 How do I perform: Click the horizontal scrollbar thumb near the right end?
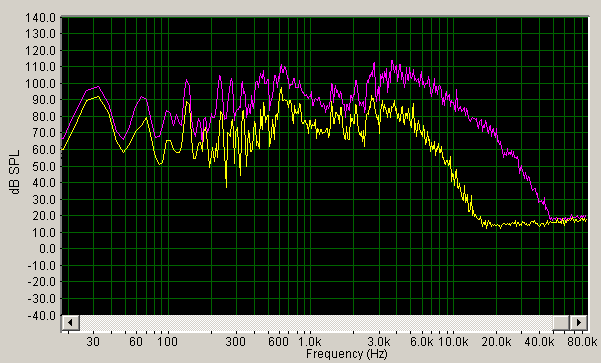point(561,322)
